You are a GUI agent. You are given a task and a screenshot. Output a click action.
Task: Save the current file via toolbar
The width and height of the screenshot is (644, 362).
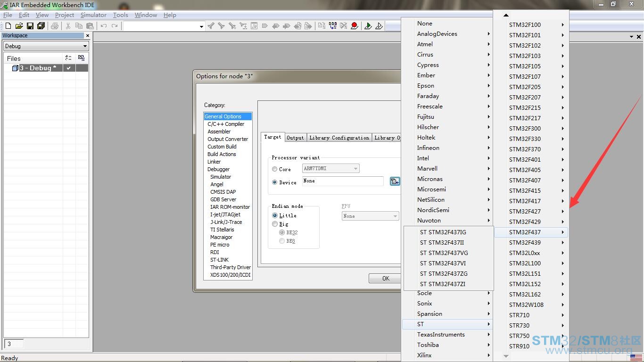[30, 26]
